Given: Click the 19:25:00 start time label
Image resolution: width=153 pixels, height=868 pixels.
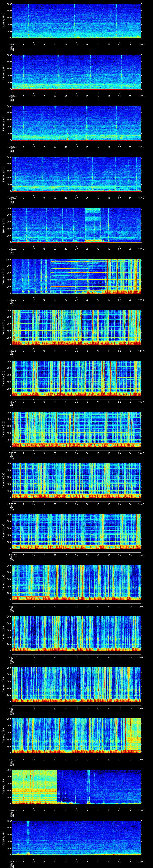Looking at the screenshot, I should coord(12,760).
